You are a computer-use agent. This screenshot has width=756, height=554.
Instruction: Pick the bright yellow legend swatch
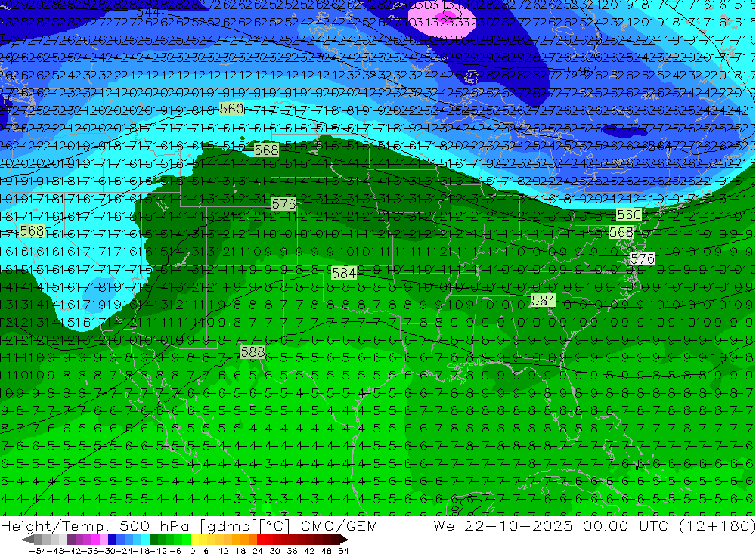[x=194, y=540]
